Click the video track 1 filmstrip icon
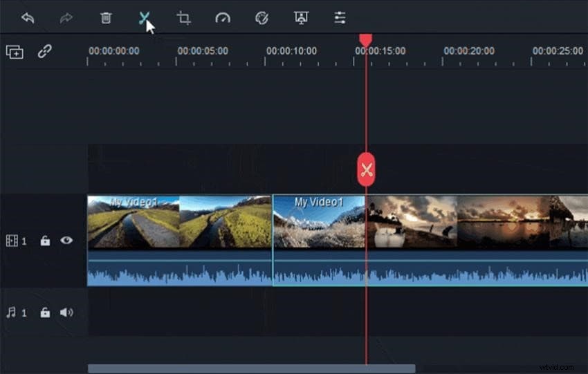Image resolution: width=588 pixels, height=374 pixels. click(x=12, y=241)
